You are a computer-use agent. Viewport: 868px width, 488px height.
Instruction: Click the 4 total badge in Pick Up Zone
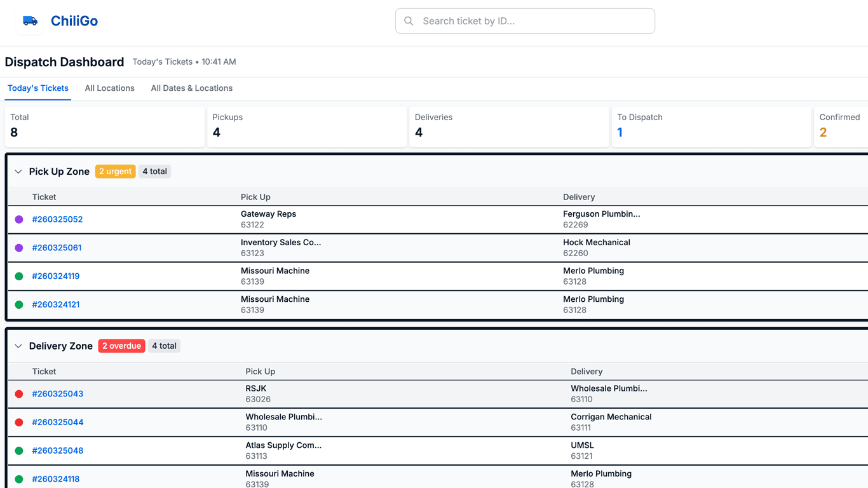tap(155, 172)
